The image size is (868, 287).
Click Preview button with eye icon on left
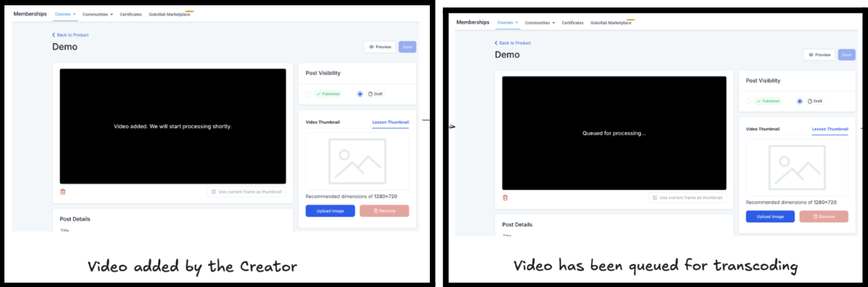(x=380, y=47)
